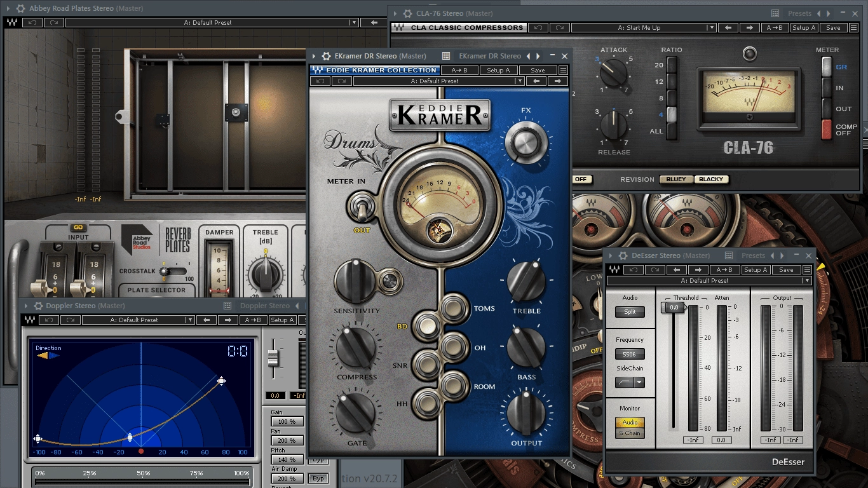Click redo in Abbey Road Plates toolbar
Screen dimensions: 868x488
[x=53, y=22]
